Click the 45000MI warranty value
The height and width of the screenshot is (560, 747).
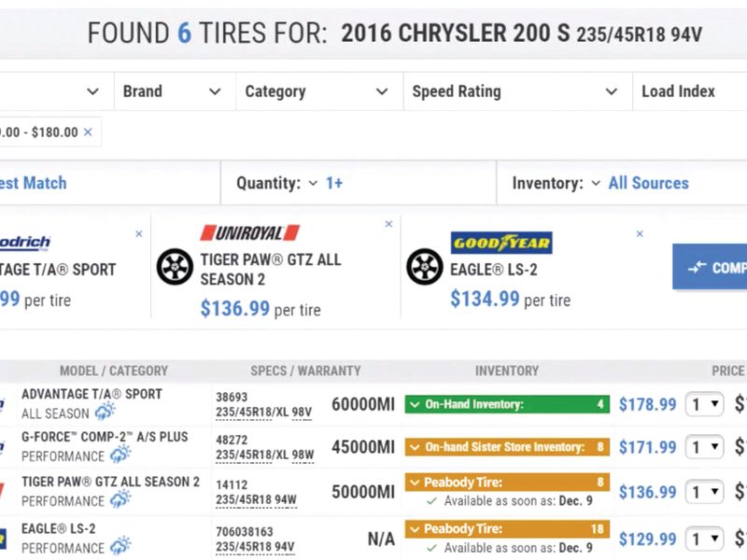click(363, 447)
